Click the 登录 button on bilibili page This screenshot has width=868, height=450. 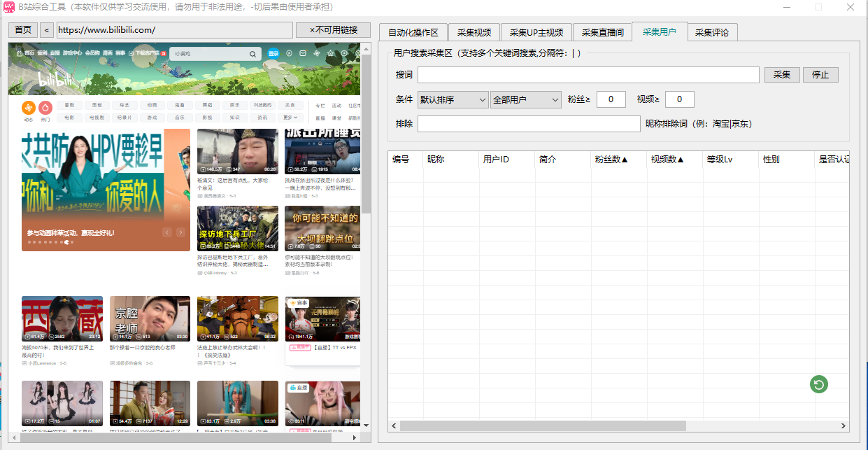pyautogui.click(x=273, y=54)
